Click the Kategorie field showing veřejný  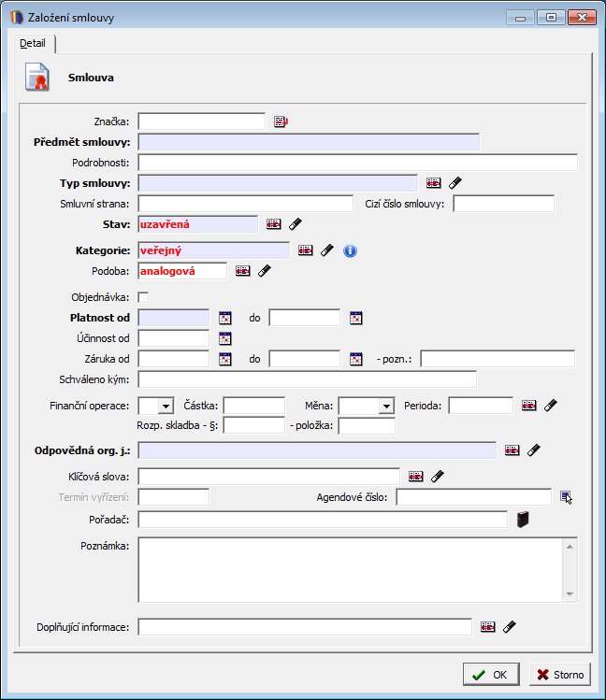point(213,250)
